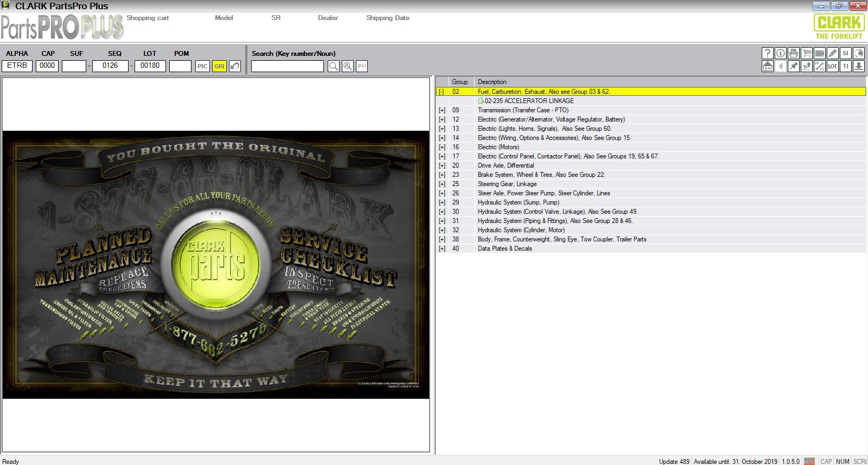Select the Electric (Motors) row
This screenshot has height=465, width=868.
coord(650,147)
